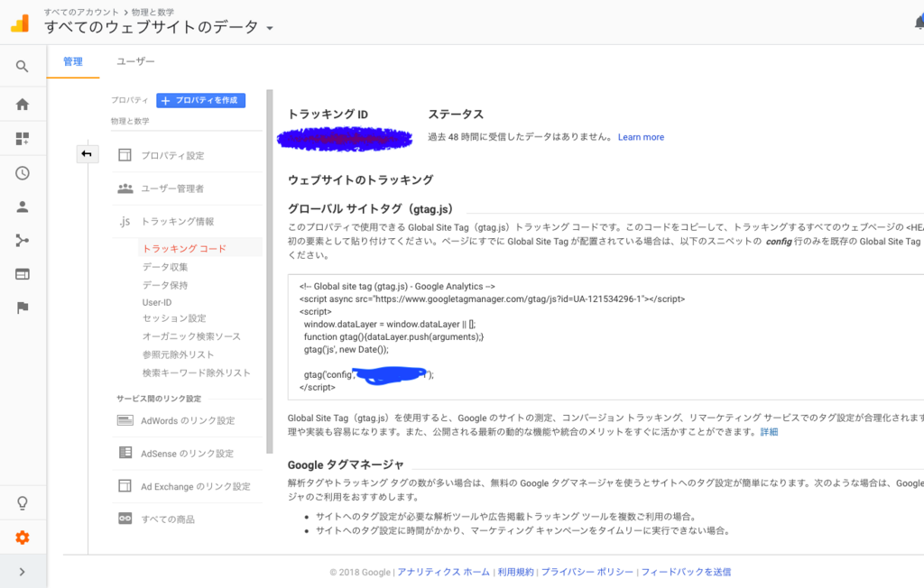Open Admin gear icon

pyautogui.click(x=23, y=537)
